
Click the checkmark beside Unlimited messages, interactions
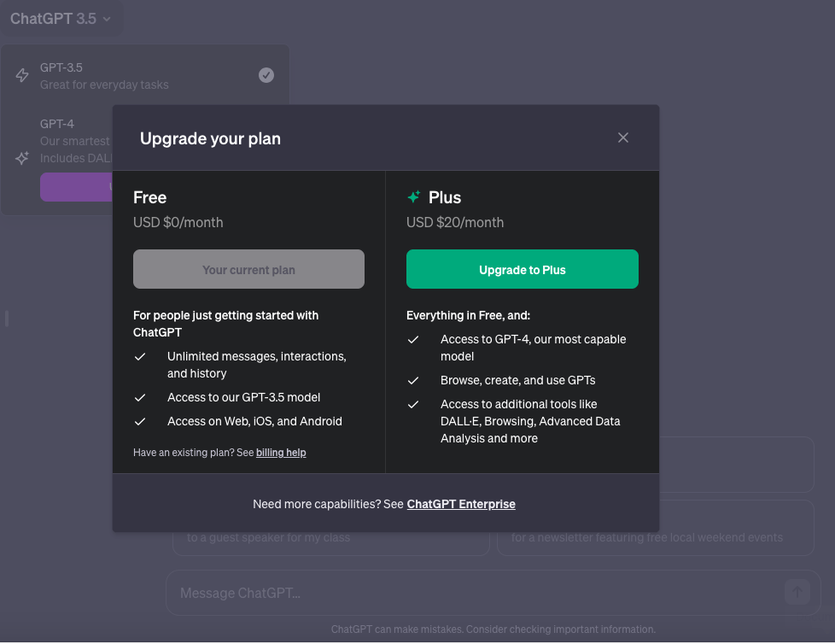(140, 357)
